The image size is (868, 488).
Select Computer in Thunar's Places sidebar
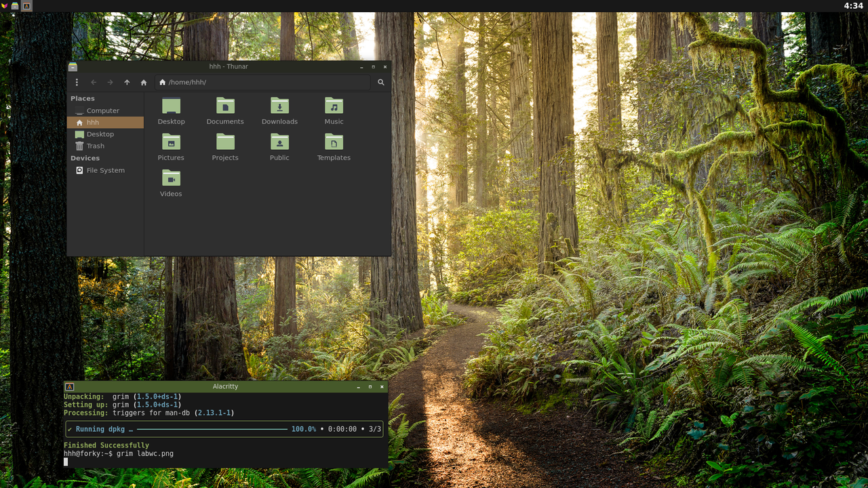click(105, 110)
